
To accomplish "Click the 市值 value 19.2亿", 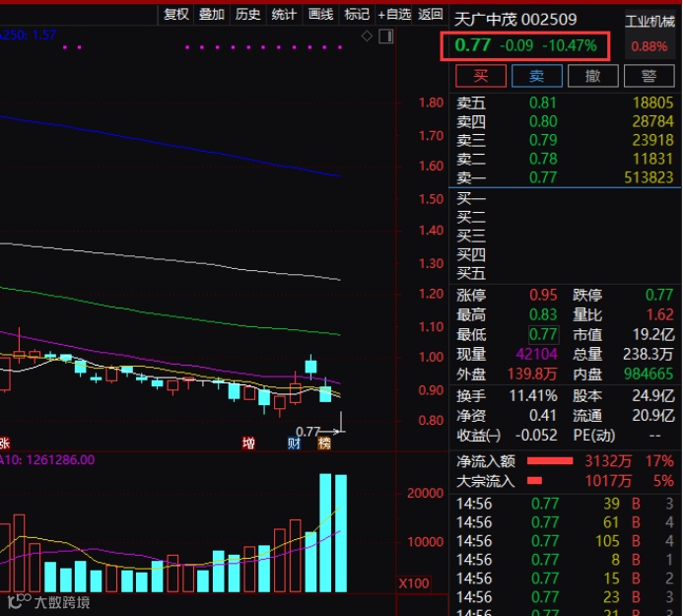I will pos(653,334).
